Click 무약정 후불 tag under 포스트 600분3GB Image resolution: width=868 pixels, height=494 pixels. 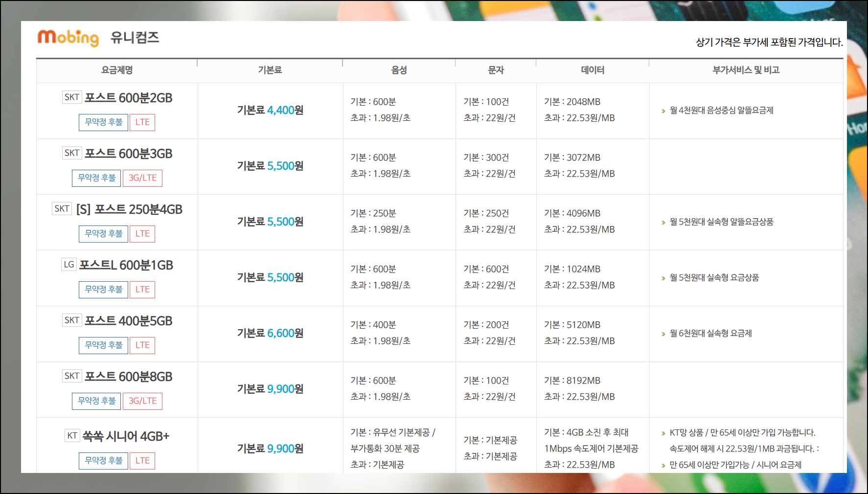(x=96, y=178)
